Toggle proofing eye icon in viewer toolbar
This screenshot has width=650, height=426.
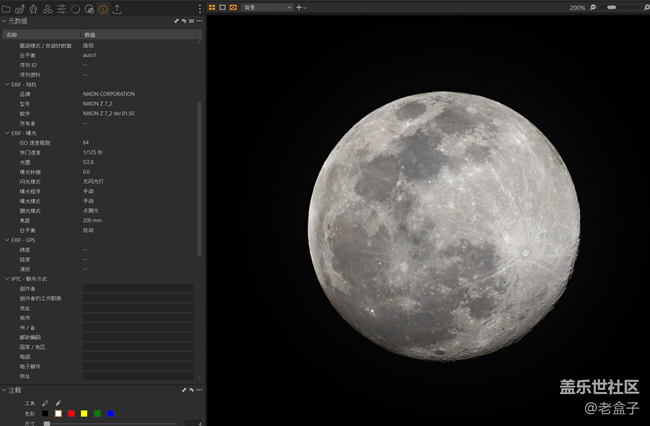tap(233, 7)
